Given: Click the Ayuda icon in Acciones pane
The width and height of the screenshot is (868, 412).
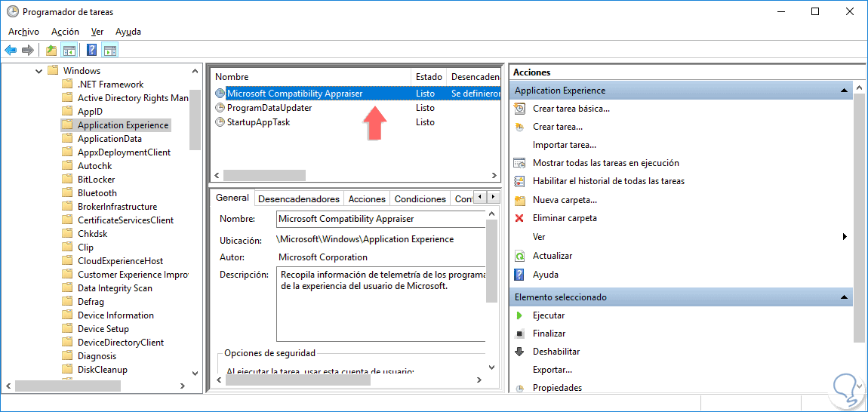Looking at the screenshot, I should click(x=519, y=274).
